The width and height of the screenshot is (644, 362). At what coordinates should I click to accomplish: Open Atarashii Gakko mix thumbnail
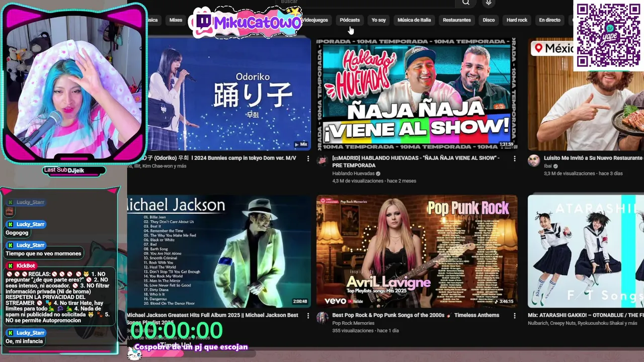pos(586,251)
